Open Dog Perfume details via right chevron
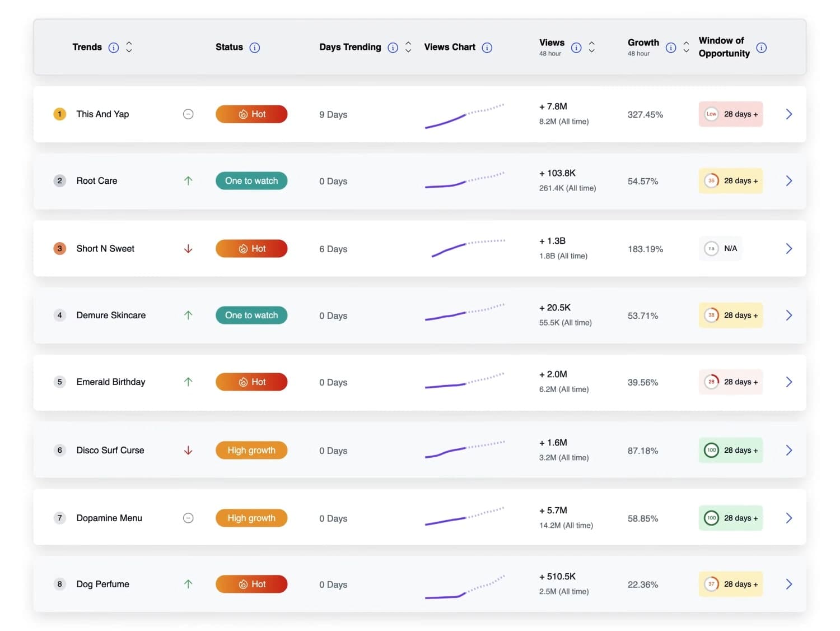This screenshot has height=631, width=840. click(x=788, y=584)
